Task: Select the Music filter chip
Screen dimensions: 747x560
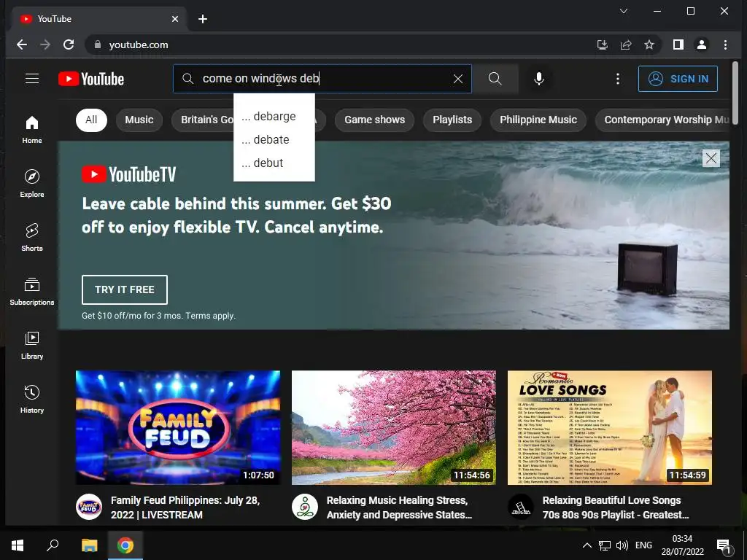Action: click(x=139, y=120)
